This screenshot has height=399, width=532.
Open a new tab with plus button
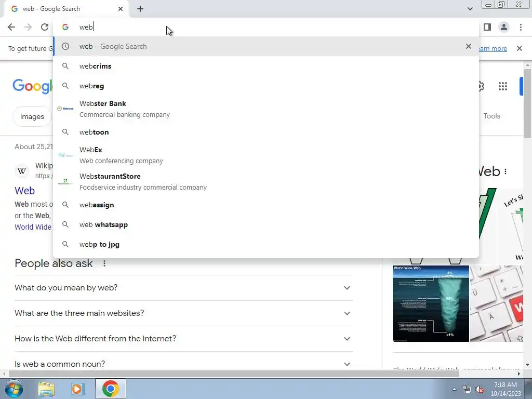pos(140,9)
